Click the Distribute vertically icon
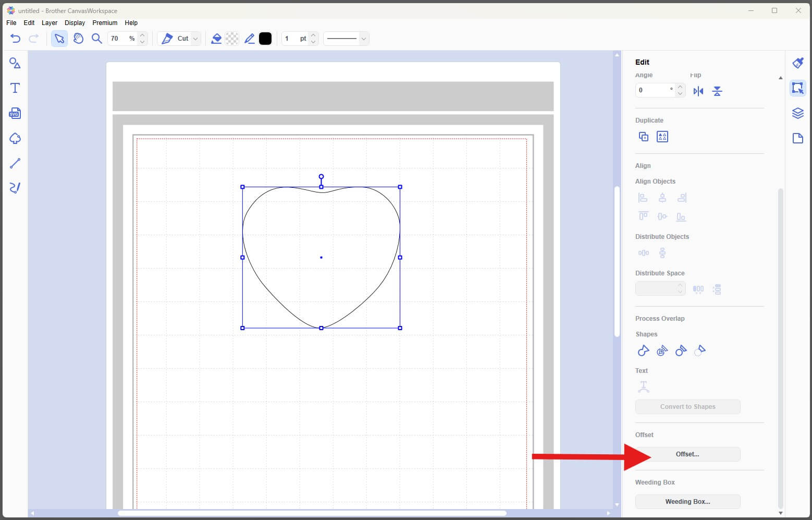The width and height of the screenshot is (812, 520). [x=662, y=253]
